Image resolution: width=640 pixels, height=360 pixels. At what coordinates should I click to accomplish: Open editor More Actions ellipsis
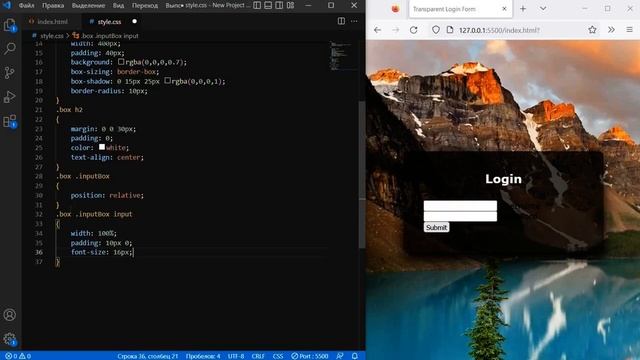[354, 21]
